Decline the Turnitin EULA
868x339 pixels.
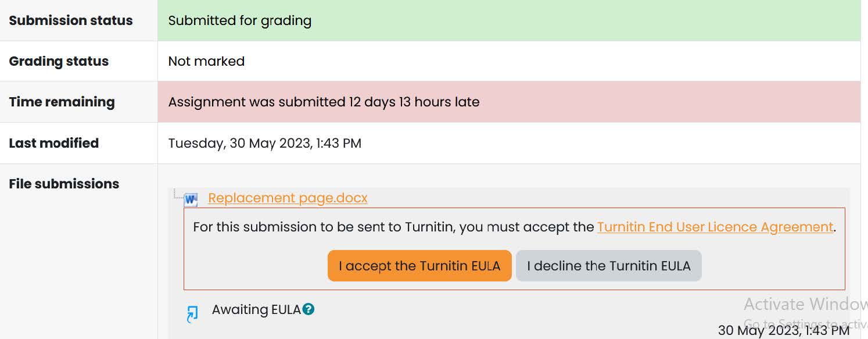(x=608, y=266)
